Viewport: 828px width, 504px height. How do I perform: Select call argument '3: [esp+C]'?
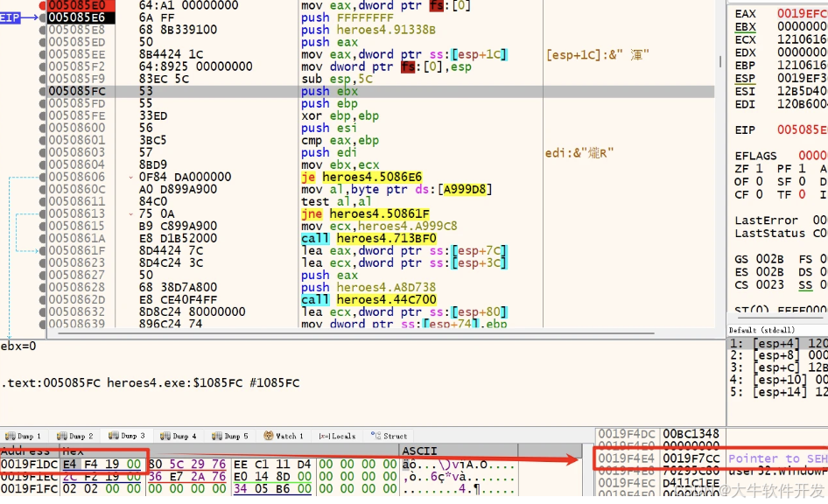(778, 367)
